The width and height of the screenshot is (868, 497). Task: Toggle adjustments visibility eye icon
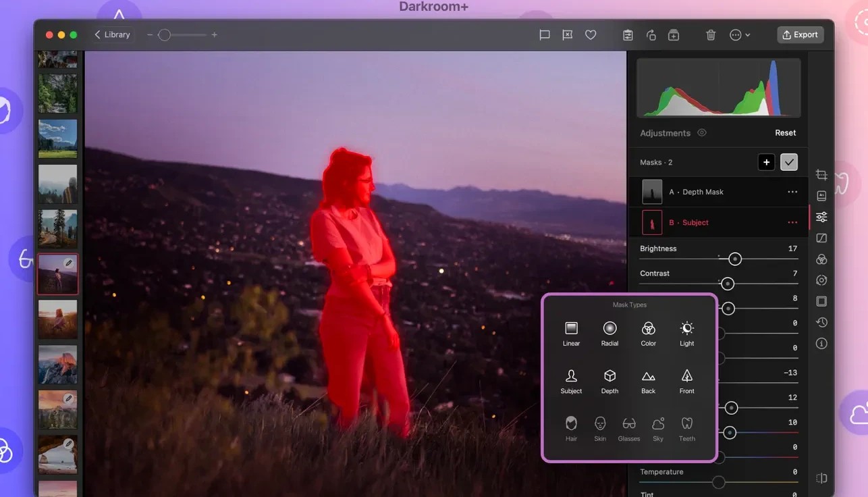point(702,133)
